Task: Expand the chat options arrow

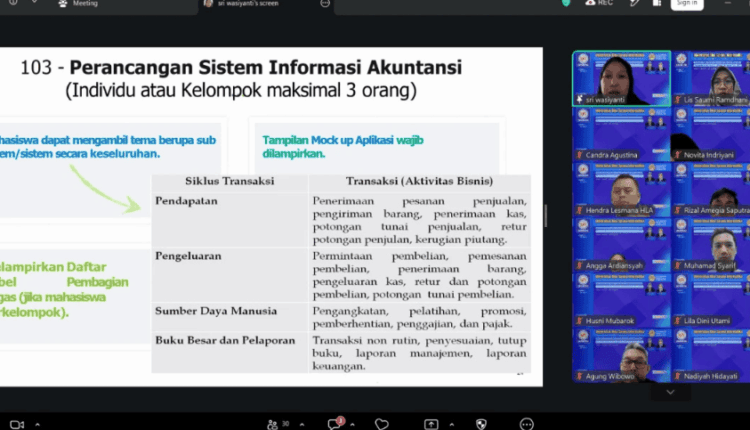Action: [x=353, y=424]
